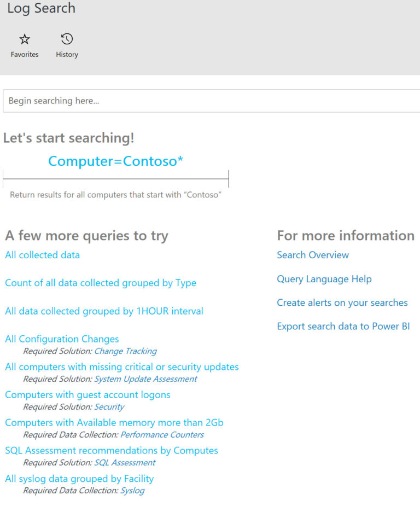Open 'All Configuration Changes' query
420x512 pixels.
point(62,339)
